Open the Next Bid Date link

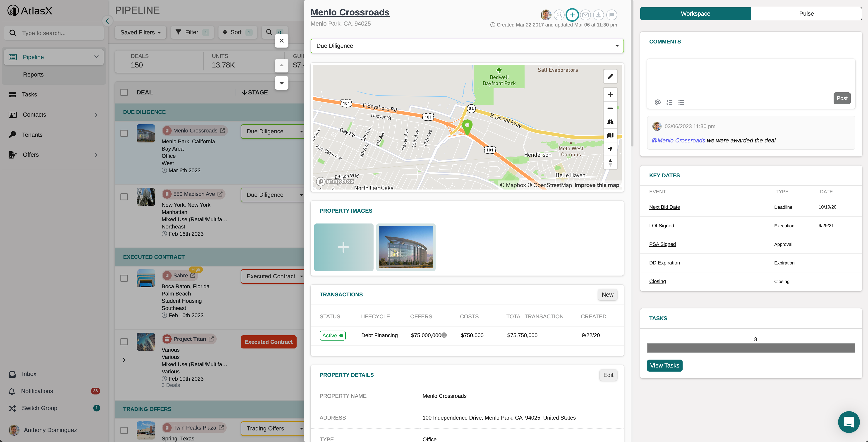[664, 207]
